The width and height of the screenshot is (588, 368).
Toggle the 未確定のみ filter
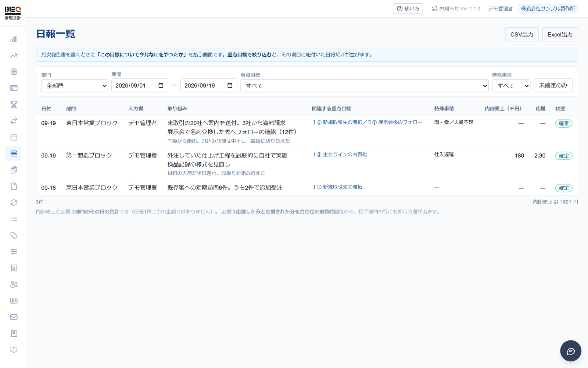[553, 85]
